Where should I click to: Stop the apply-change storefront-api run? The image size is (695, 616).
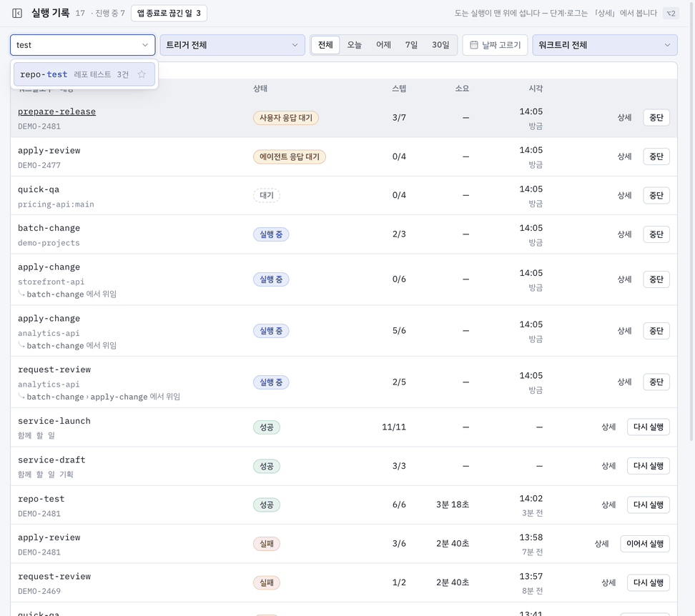pos(656,279)
